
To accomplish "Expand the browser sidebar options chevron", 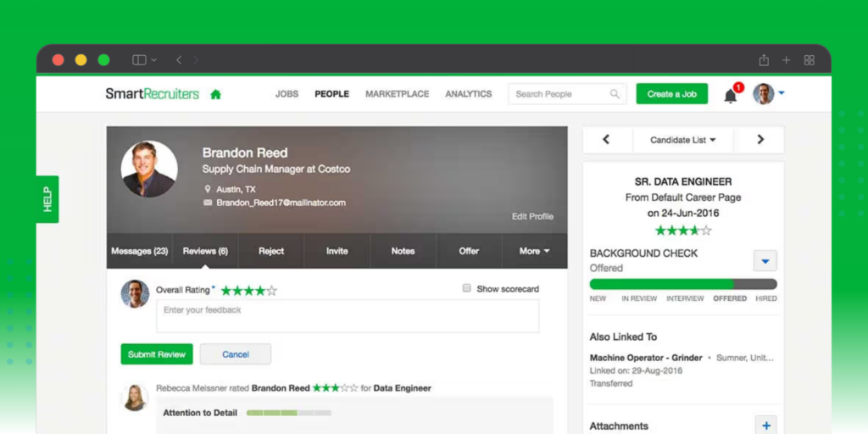I will (x=154, y=60).
